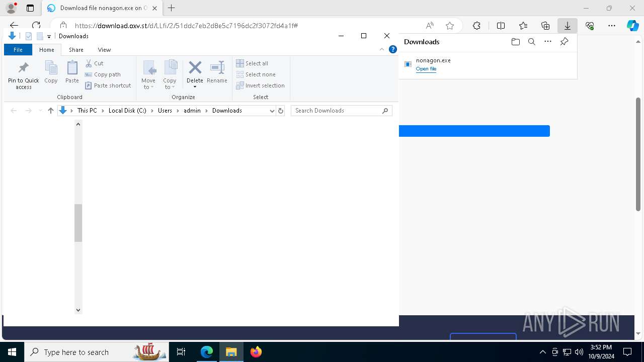Image resolution: width=644 pixels, height=362 pixels.
Task: Open the Copy to menu
Action: (170, 75)
